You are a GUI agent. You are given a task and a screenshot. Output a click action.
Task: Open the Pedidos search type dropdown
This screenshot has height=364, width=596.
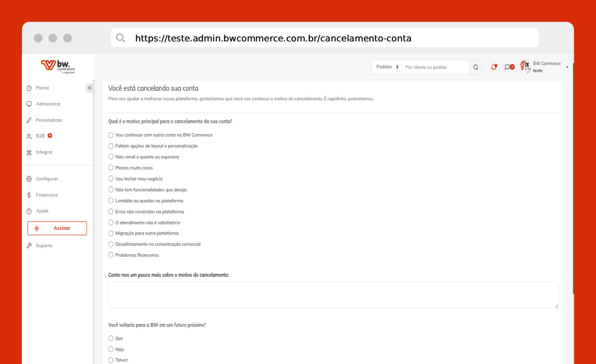pos(387,67)
